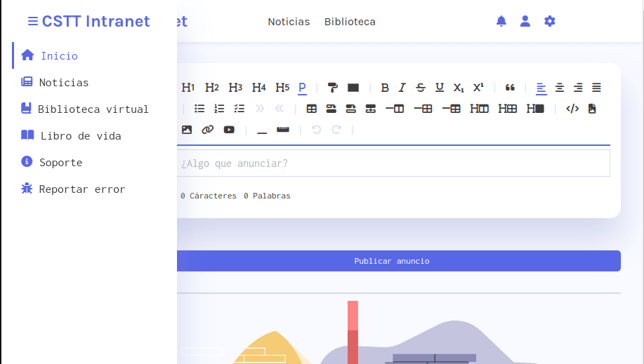Apply italic formatting in editor
This screenshot has width=644, height=364.
click(402, 88)
